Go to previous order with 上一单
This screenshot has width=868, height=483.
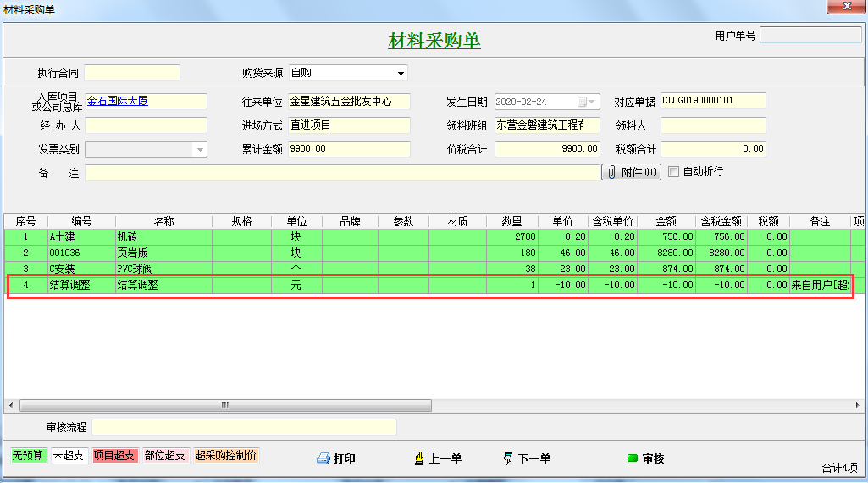pyautogui.click(x=417, y=458)
